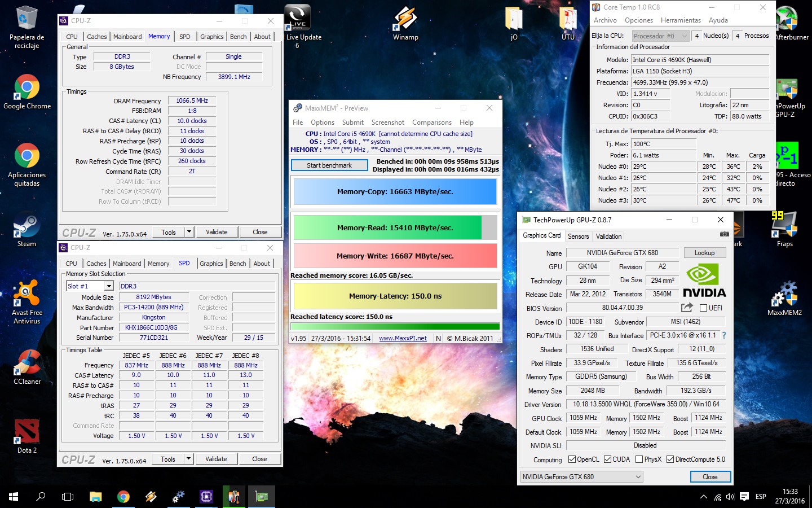Open Slot #1 dropdown in CPU-Z SPD
Viewport: 812px width, 508px height.
109,286
